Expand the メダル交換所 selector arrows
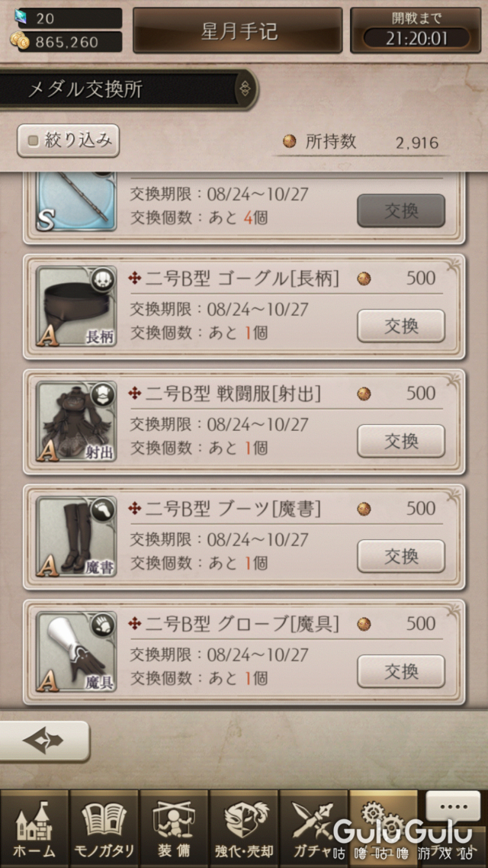The image size is (488, 868). (246, 88)
